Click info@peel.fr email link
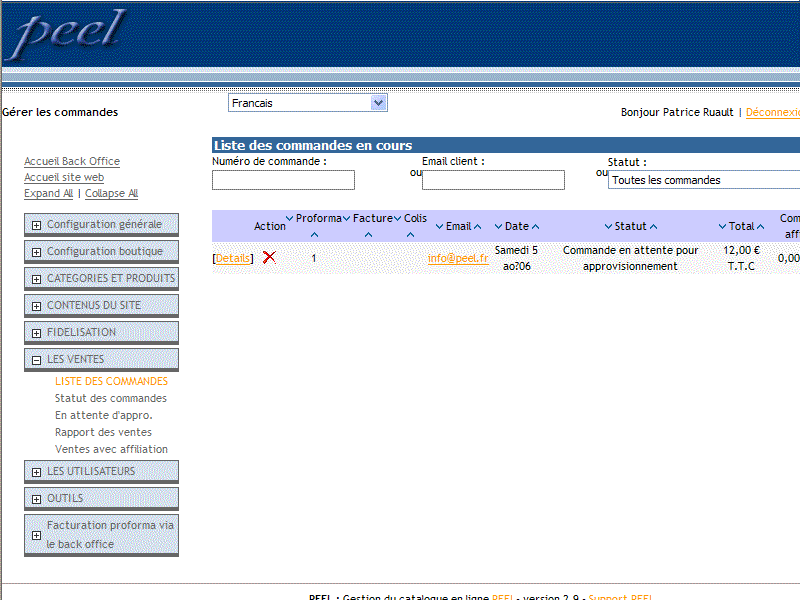 [x=458, y=258]
